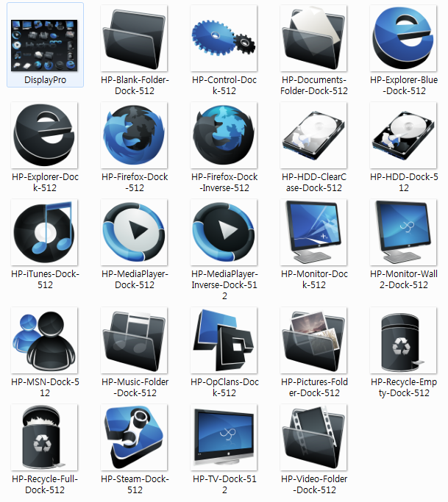Select the black HP-Explorer-Dock-512 icon
The image size is (448, 502).
pos(44,135)
